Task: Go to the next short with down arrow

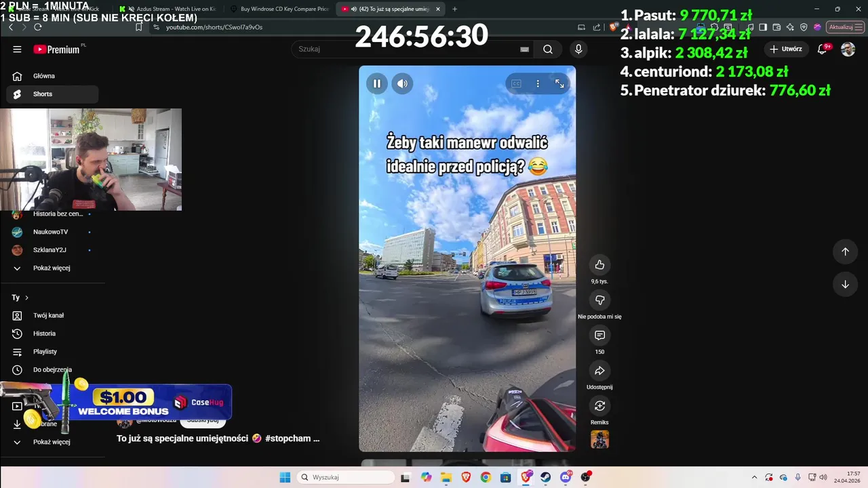Action: click(845, 284)
